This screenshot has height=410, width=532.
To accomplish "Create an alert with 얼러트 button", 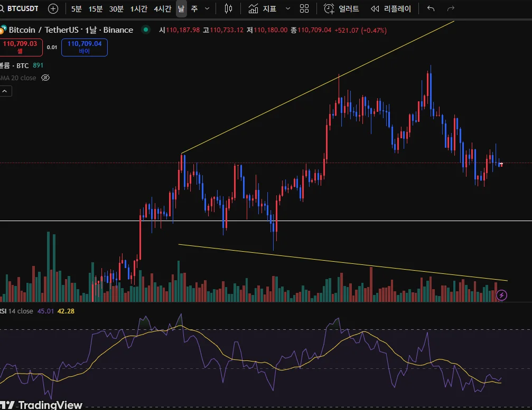I will [x=341, y=9].
